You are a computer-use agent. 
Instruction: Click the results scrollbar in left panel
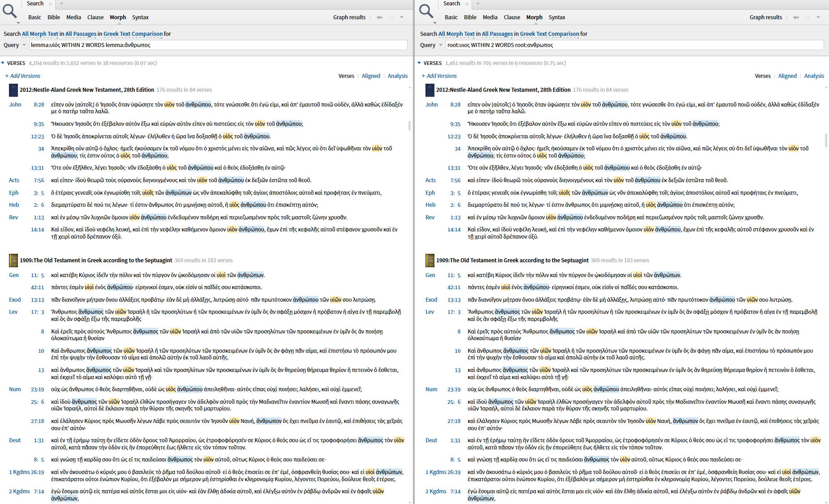coord(409,126)
